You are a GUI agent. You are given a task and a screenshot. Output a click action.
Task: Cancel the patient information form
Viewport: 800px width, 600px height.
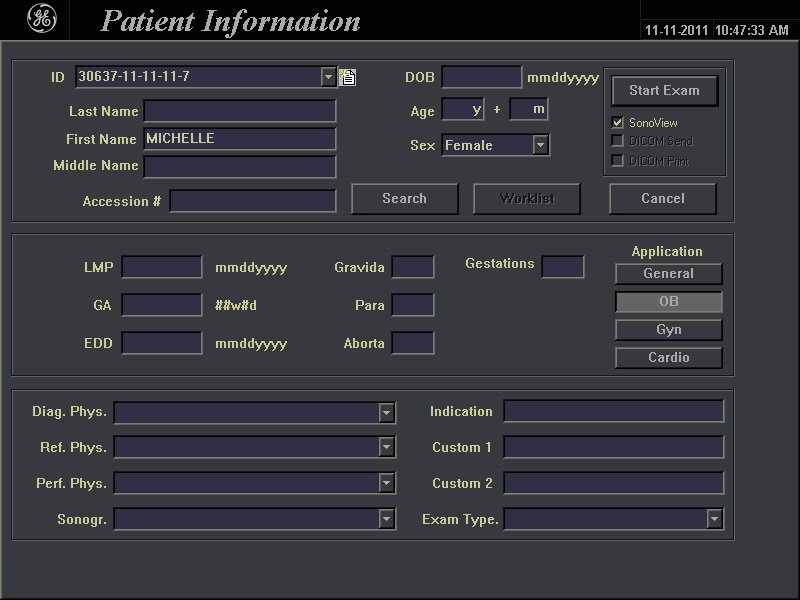(662, 198)
